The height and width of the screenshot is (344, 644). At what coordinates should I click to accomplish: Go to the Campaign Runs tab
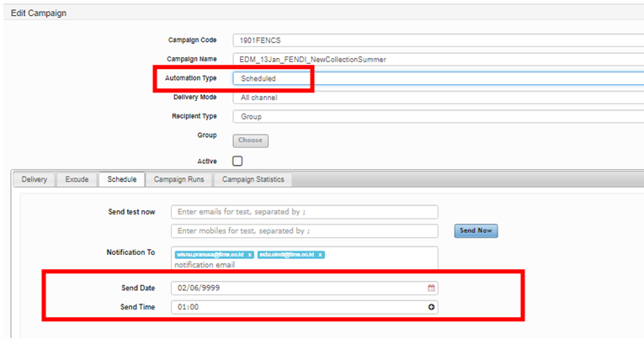coord(178,179)
